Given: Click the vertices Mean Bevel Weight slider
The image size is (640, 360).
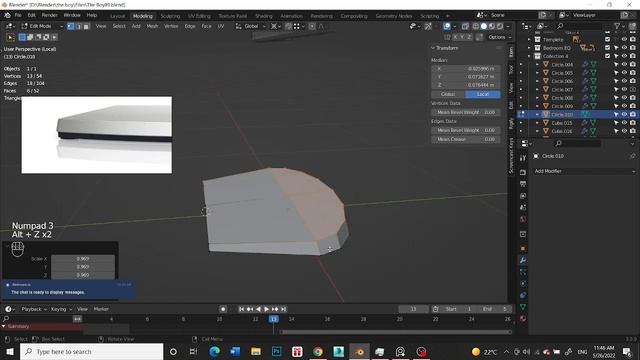Looking at the screenshot, I should coord(466,112).
